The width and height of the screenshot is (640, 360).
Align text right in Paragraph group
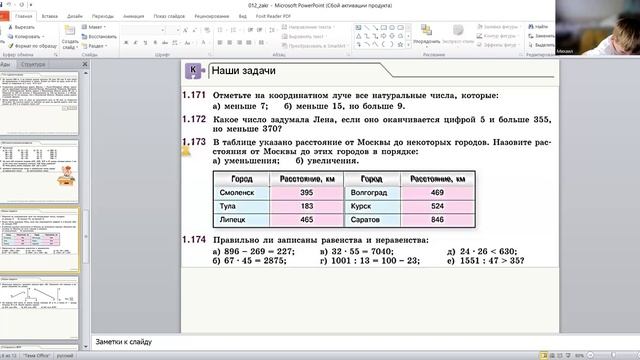coord(240,42)
